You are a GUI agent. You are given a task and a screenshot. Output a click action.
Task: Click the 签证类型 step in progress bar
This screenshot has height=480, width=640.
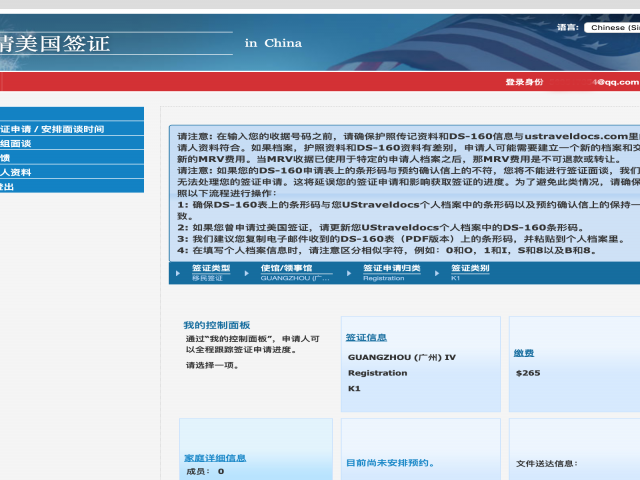(211, 269)
